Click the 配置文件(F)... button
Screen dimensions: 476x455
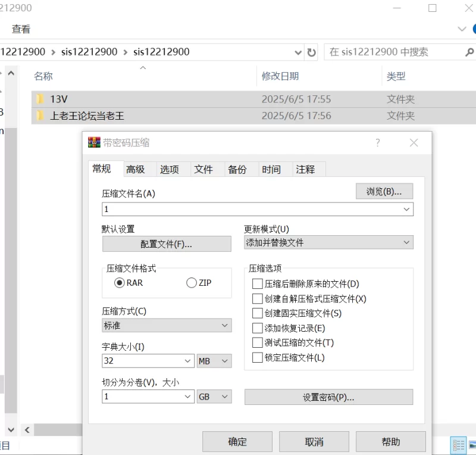coord(167,244)
